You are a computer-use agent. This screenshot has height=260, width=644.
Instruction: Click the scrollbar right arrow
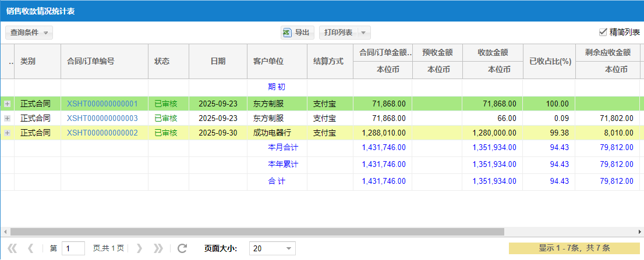pos(640,231)
